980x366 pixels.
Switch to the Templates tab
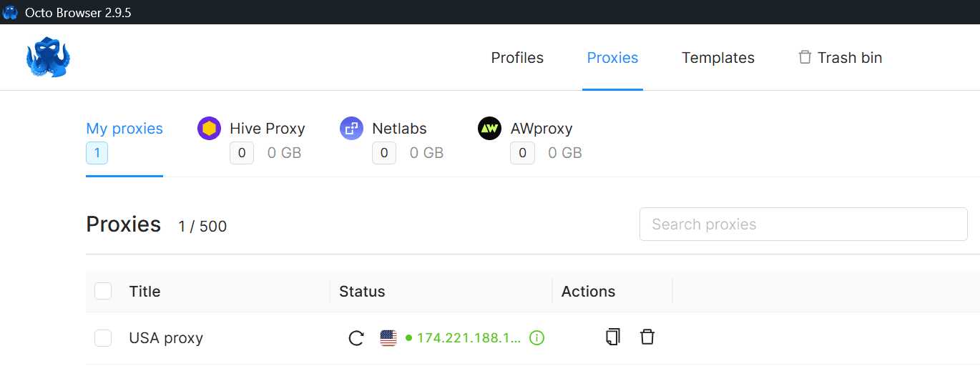[717, 58]
